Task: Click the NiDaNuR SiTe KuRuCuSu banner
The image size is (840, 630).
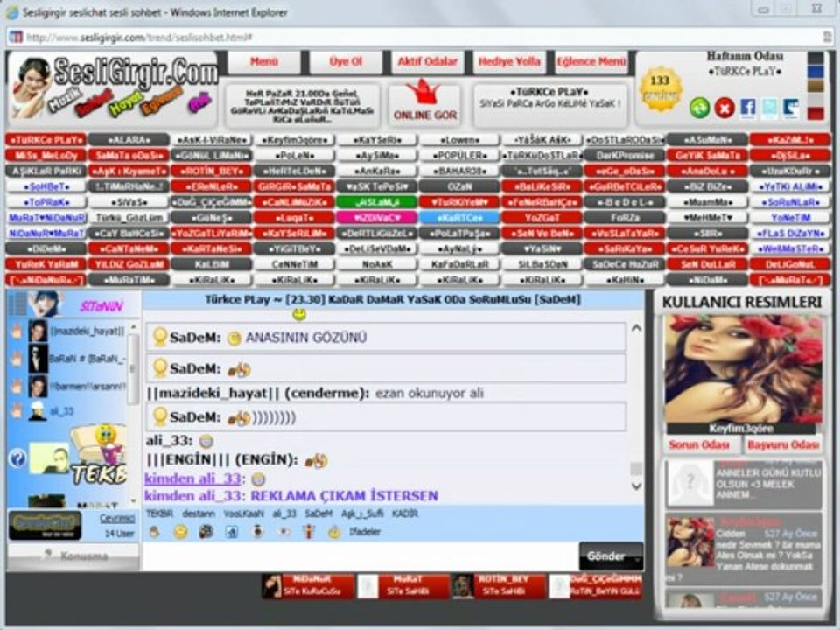Action: click(308, 585)
